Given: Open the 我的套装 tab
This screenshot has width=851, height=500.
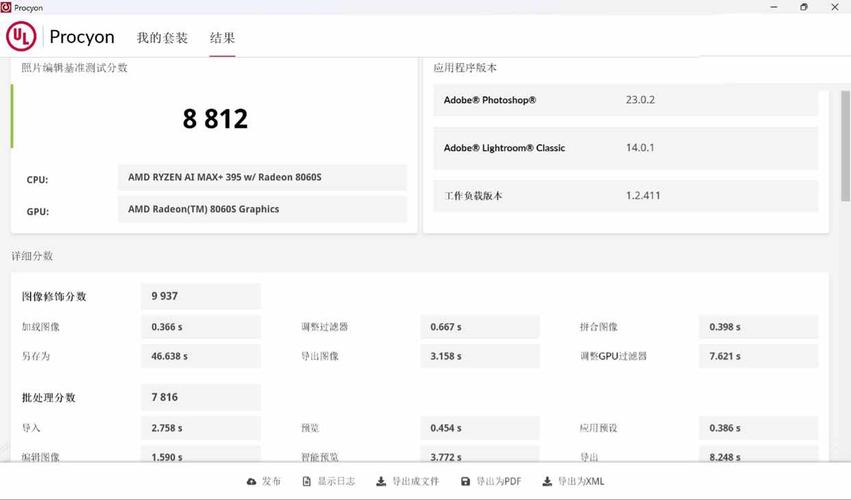Looking at the screenshot, I should point(162,37).
